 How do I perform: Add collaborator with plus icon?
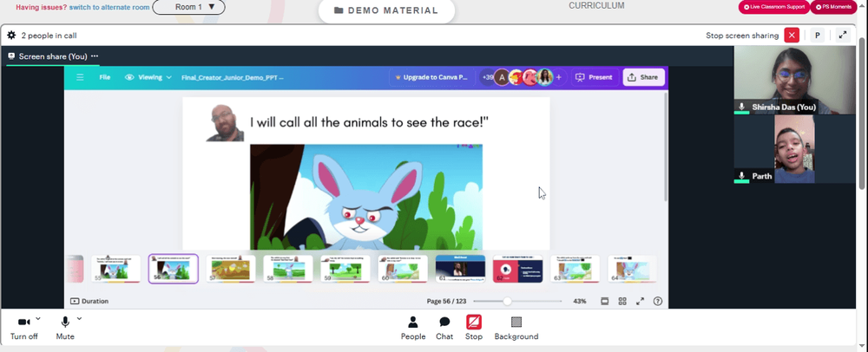tap(558, 77)
